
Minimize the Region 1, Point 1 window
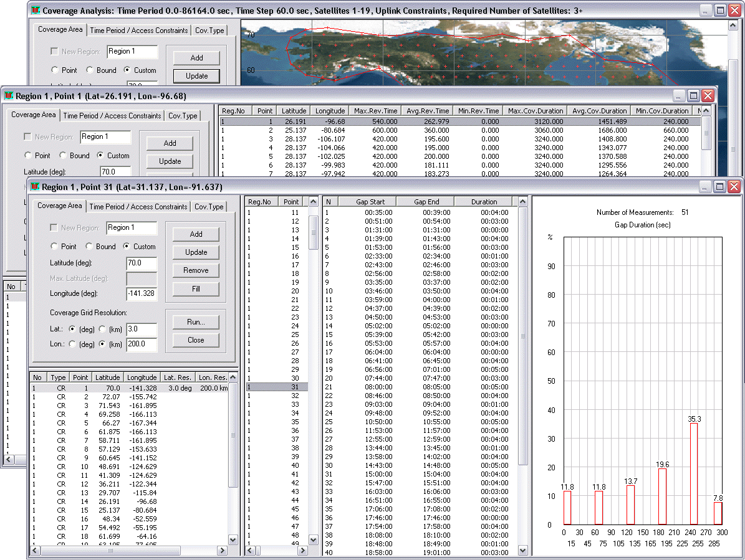680,95
